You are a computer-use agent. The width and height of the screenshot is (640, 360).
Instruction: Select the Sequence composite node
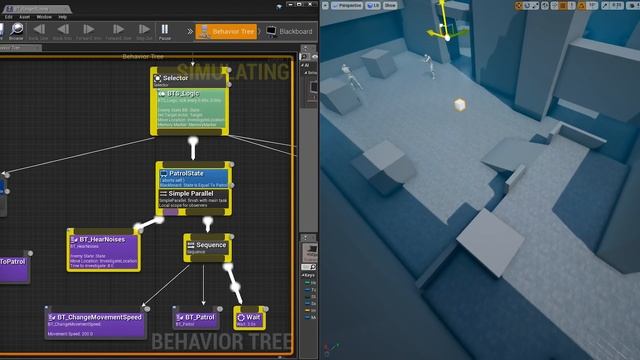[x=208, y=248]
